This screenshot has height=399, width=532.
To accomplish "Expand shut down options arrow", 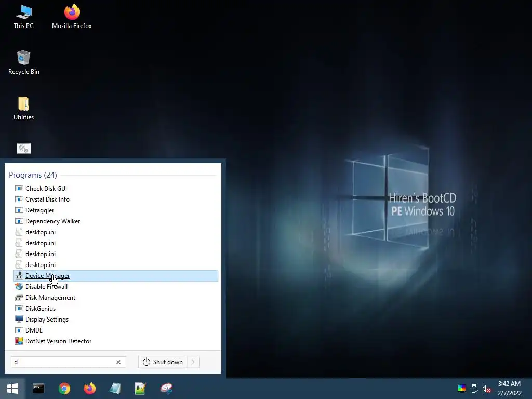I will click(x=193, y=362).
